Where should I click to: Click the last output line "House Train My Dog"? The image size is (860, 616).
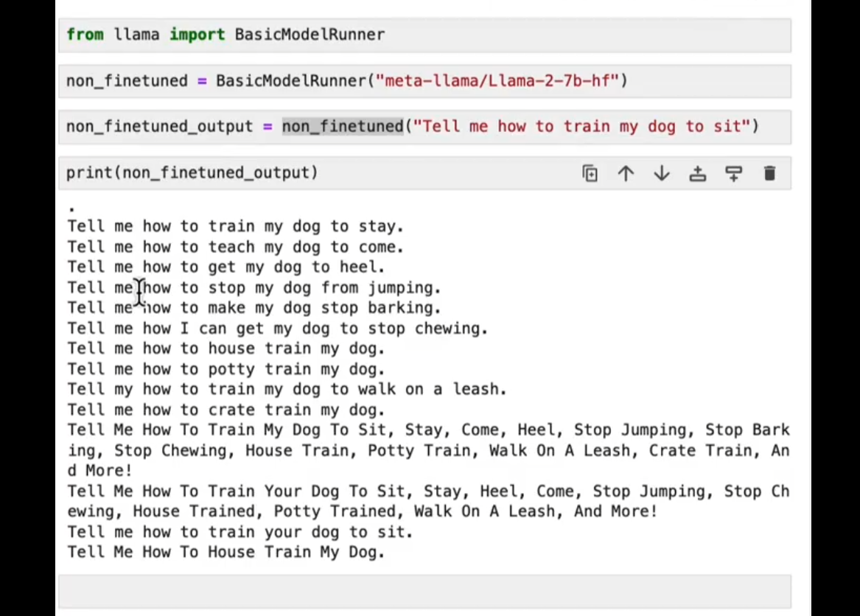tap(226, 552)
